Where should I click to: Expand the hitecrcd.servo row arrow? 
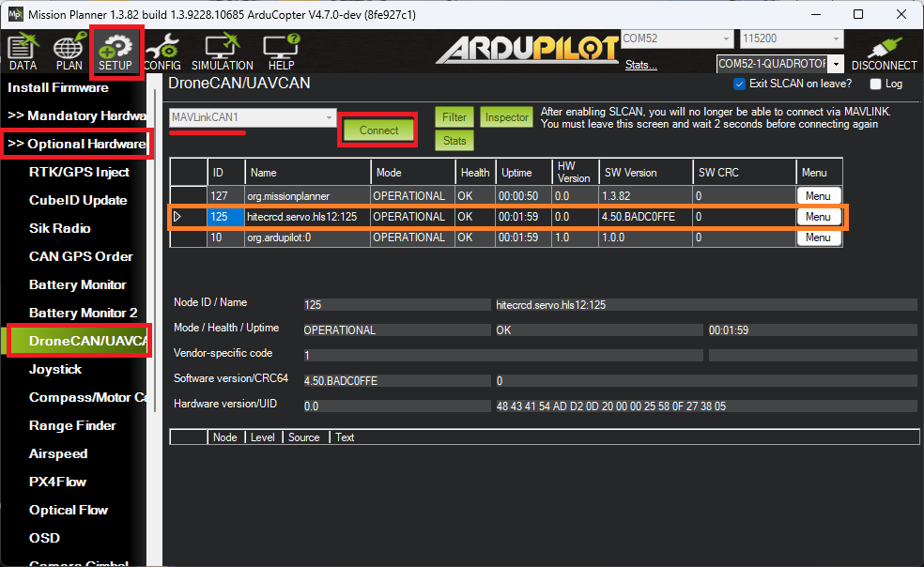(x=177, y=217)
